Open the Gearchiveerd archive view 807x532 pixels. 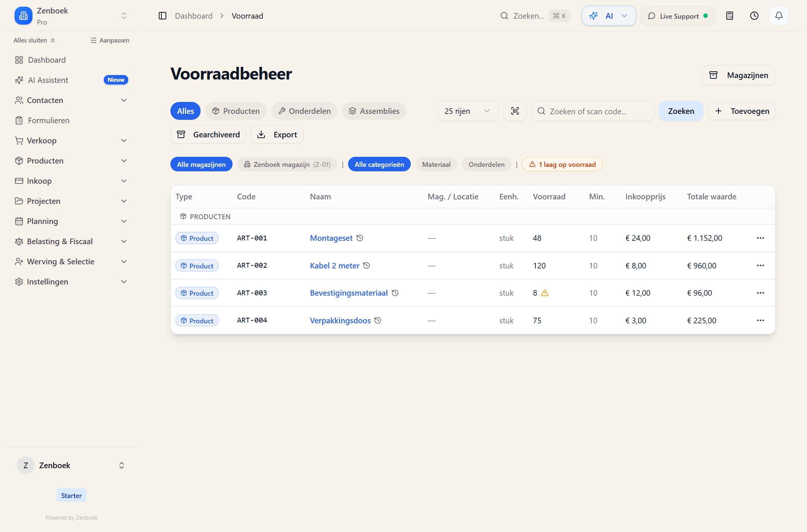(208, 134)
